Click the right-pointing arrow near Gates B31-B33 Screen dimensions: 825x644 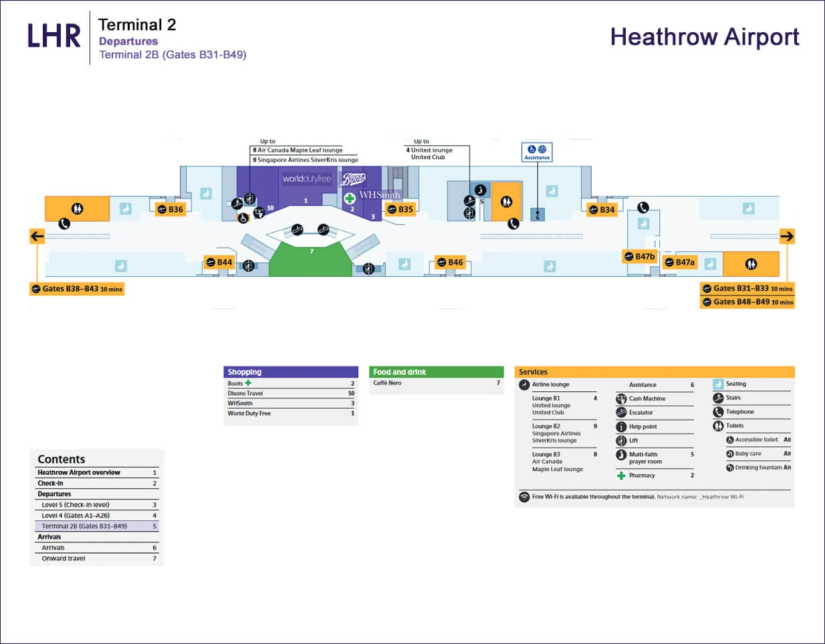click(786, 235)
